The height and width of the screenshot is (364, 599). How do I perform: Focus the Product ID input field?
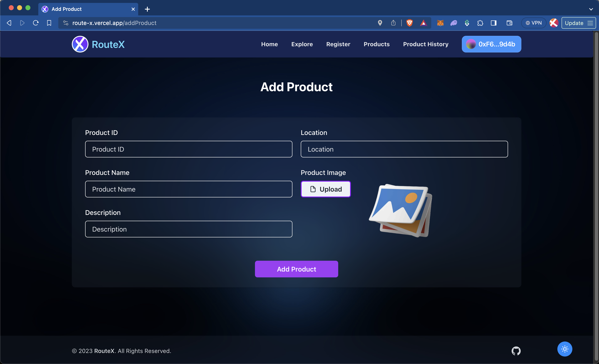click(189, 149)
